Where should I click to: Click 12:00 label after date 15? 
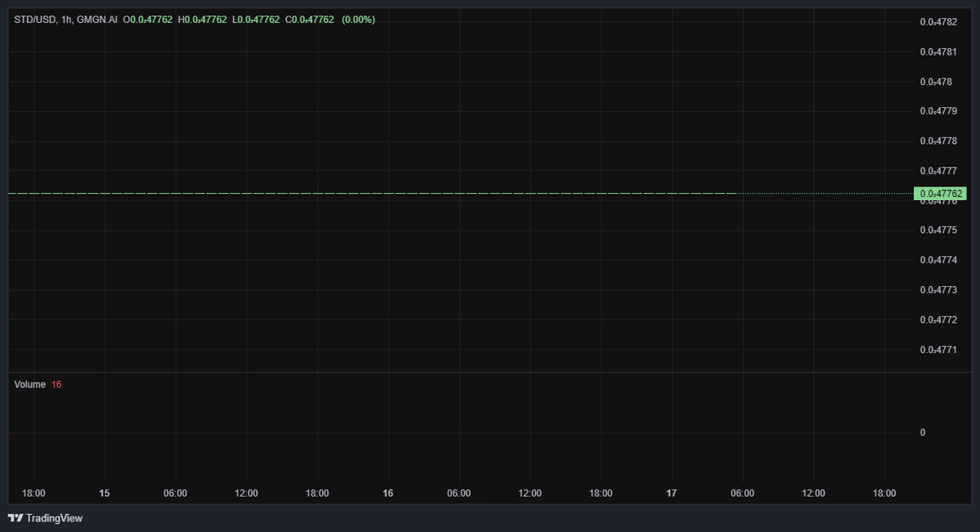(247, 494)
